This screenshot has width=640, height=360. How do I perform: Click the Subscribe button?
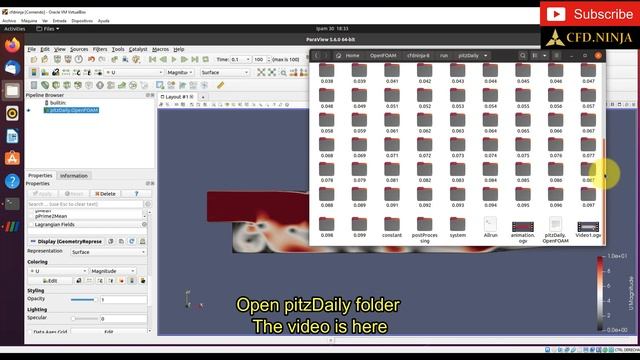pyautogui.click(x=590, y=14)
